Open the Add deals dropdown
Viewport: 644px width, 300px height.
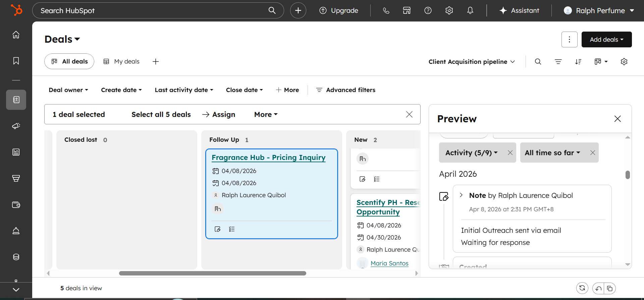(607, 40)
